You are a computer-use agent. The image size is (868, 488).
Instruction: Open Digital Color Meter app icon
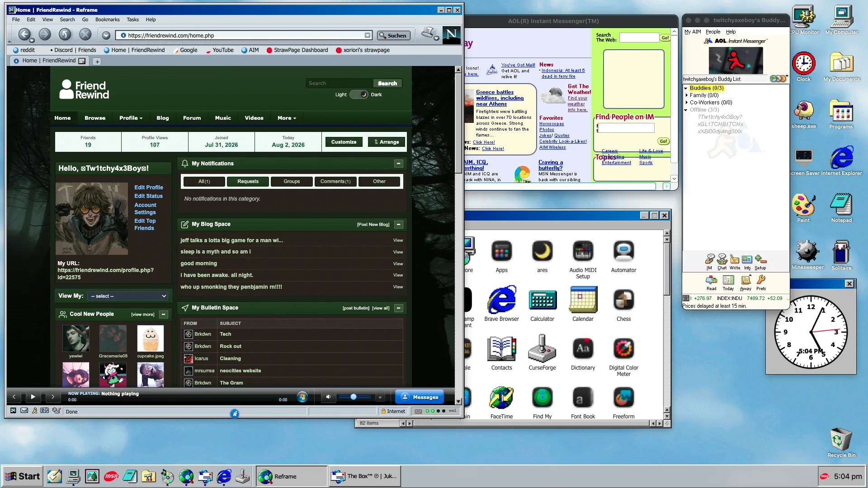click(623, 356)
